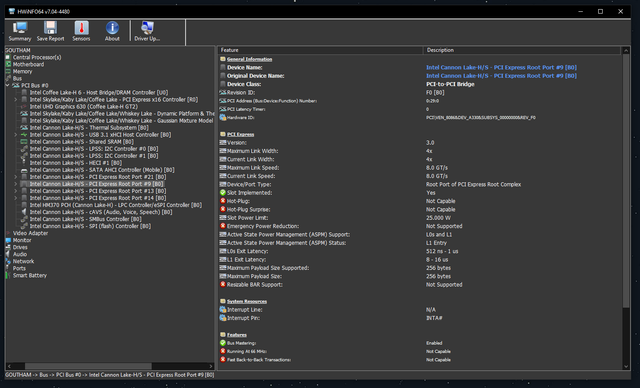Select the Bus Mastering row
Image resolution: width=640 pixels, height=388 pixels.
tap(419, 343)
